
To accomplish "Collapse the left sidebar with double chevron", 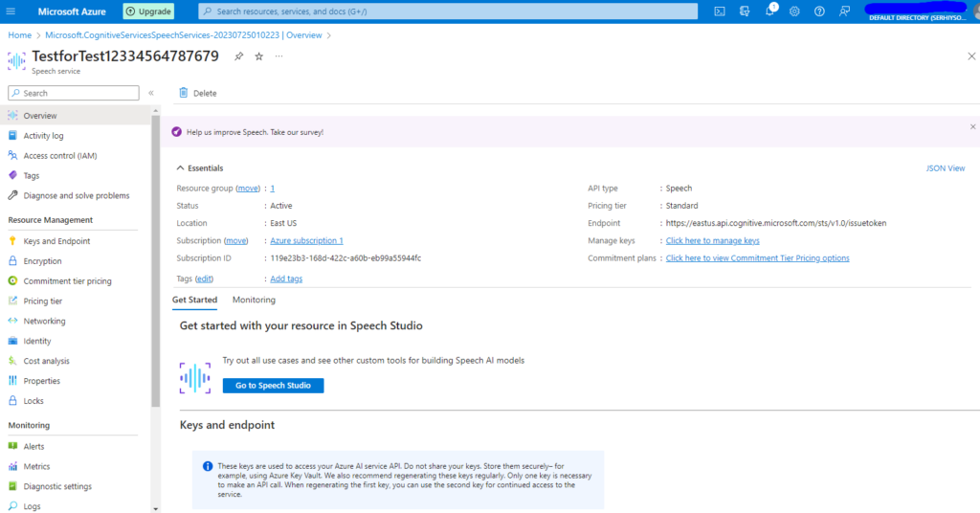I will [x=150, y=93].
